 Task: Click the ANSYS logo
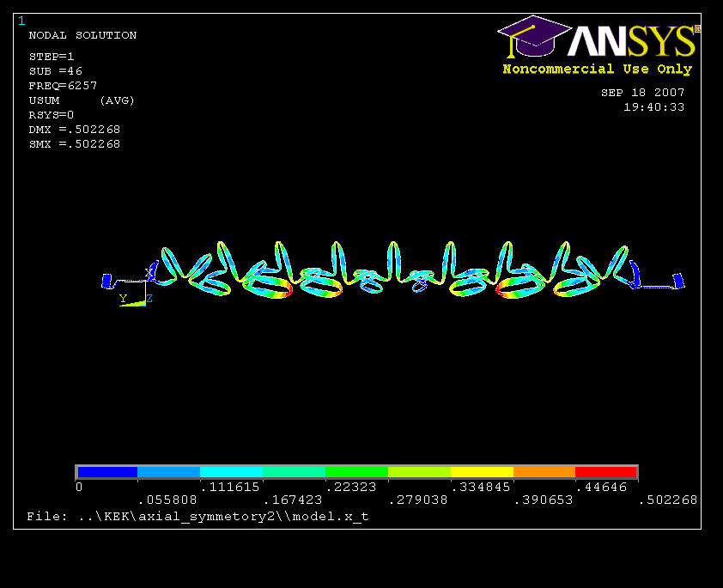(x=598, y=37)
